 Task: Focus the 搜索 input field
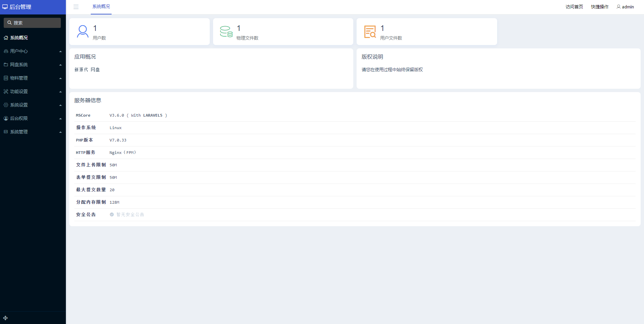pyautogui.click(x=32, y=23)
